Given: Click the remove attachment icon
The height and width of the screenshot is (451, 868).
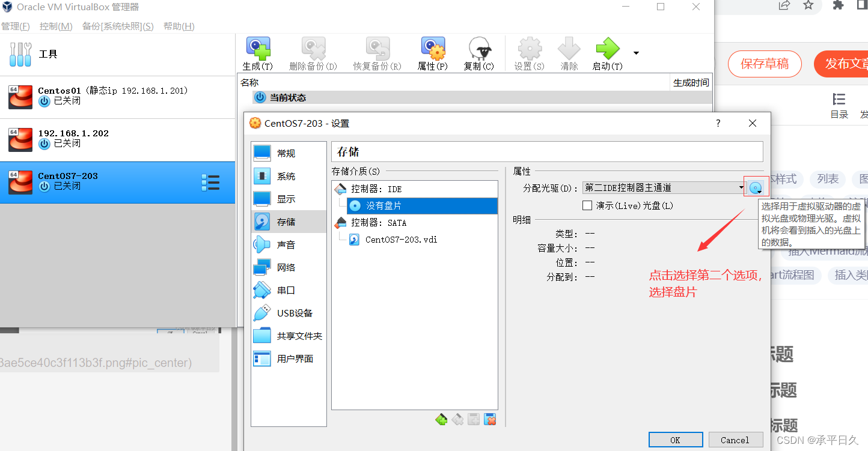Looking at the screenshot, I should pyautogui.click(x=490, y=419).
